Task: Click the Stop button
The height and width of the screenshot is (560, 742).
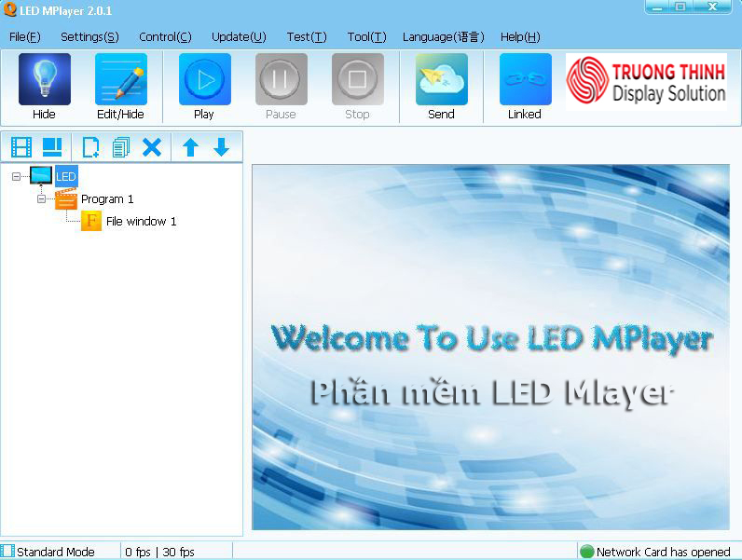Action: coord(357,79)
